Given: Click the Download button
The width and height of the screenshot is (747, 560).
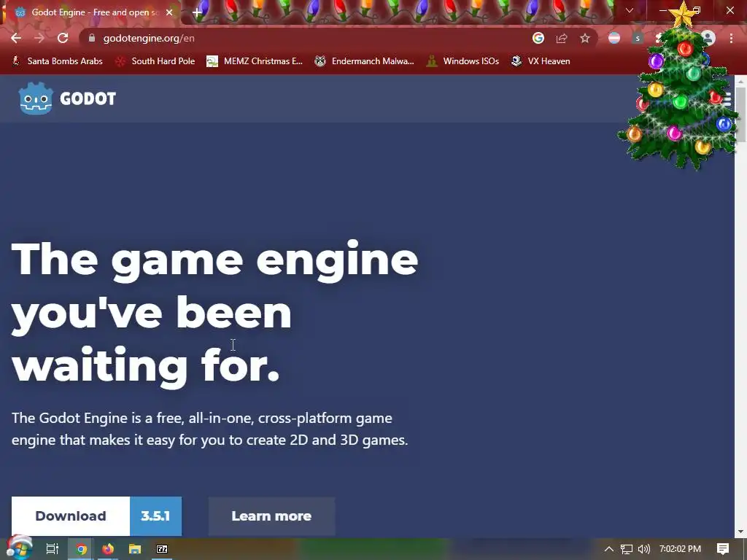Looking at the screenshot, I should [71, 516].
